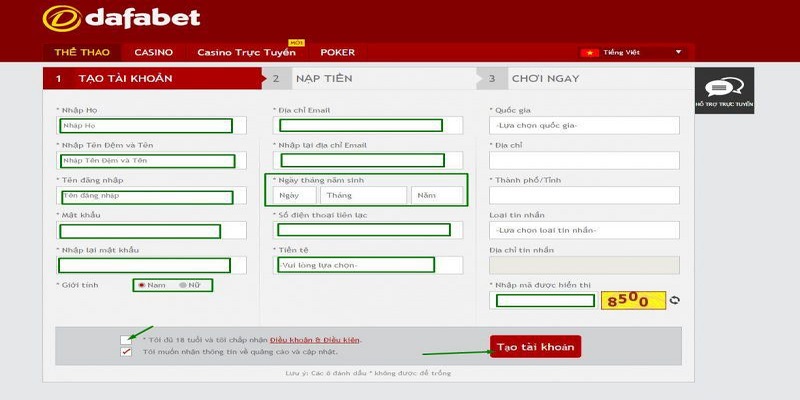This screenshot has width=800, height=400.
Task: Click the Tạo tài khoản button
Action: pyautogui.click(x=535, y=346)
